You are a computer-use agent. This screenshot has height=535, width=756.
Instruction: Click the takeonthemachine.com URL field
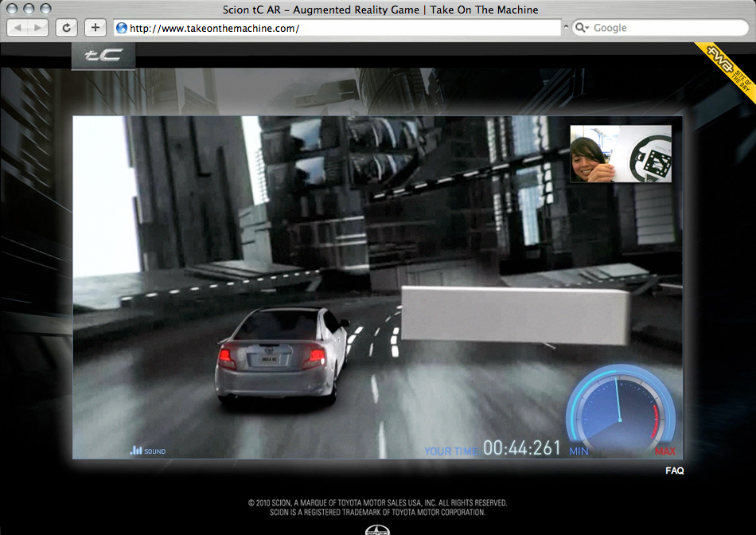coord(342,28)
